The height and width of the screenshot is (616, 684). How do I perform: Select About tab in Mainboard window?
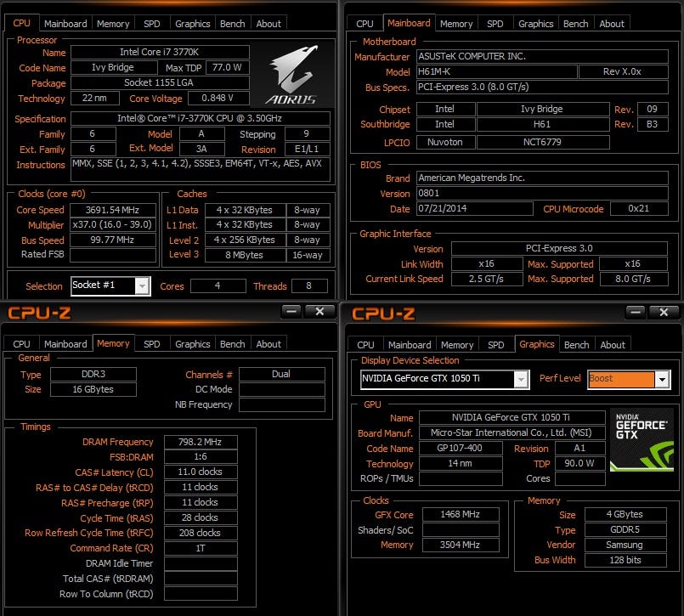tap(612, 24)
